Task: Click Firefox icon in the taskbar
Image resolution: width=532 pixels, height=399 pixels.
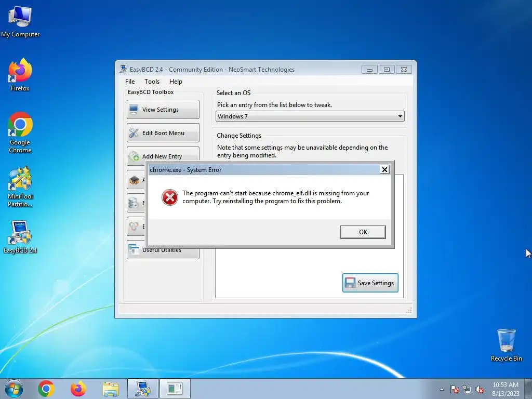Action: pyautogui.click(x=78, y=389)
